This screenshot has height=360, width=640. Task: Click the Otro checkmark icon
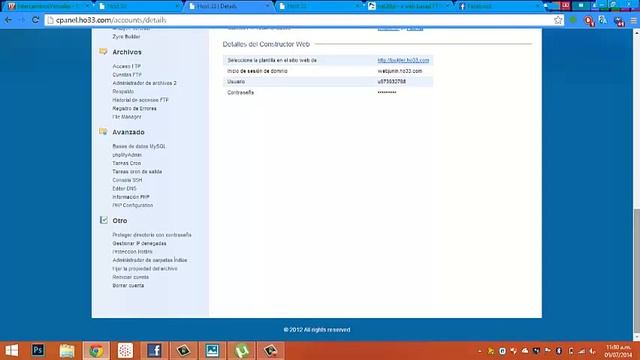103,220
